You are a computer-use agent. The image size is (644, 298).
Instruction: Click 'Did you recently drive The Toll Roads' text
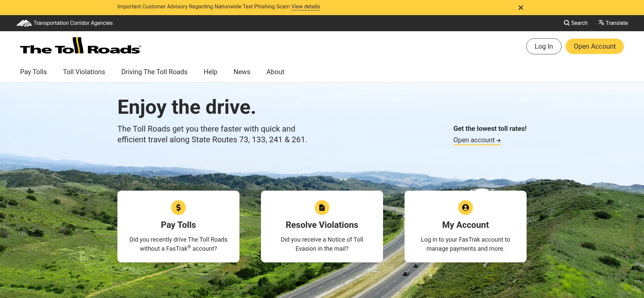click(178, 240)
